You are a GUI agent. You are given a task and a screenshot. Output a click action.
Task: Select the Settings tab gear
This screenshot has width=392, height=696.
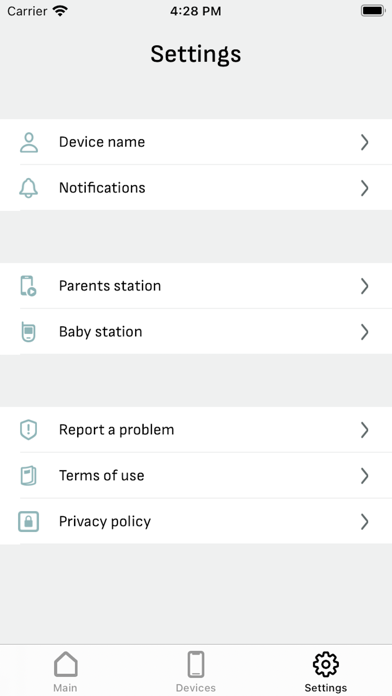click(x=325, y=664)
